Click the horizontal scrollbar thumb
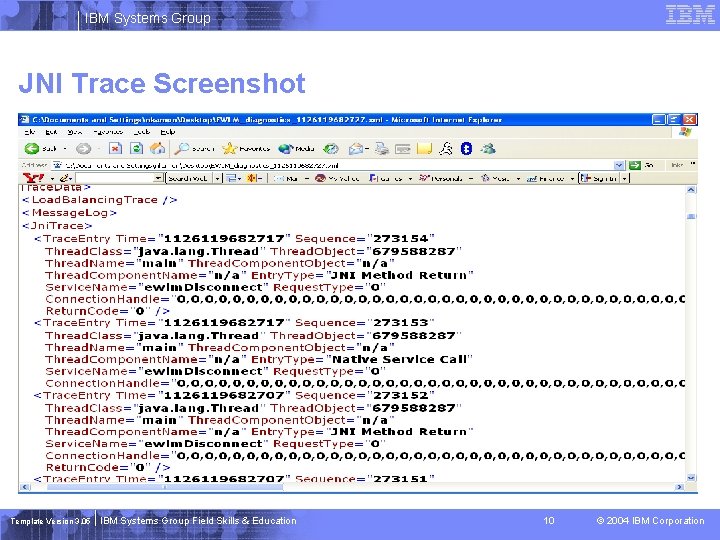The image size is (720, 540). (x=165, y=487)
